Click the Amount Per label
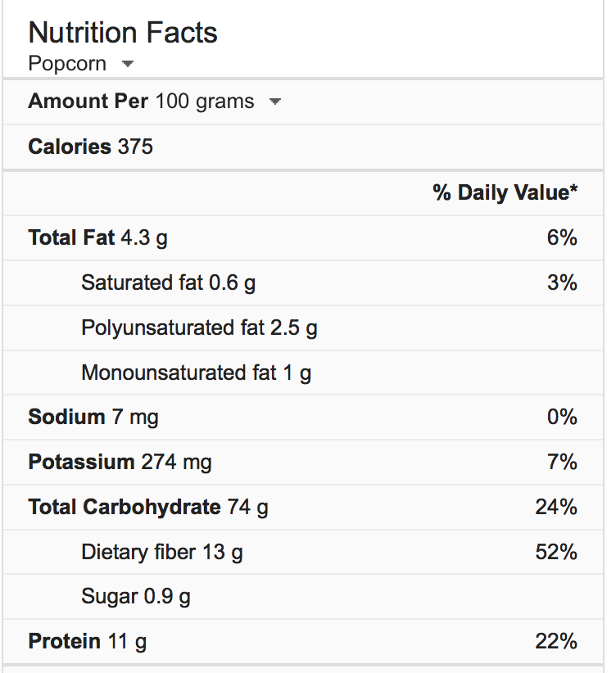Image resolution: width=616 pixels, height=673 pixels. pos(88,102)
